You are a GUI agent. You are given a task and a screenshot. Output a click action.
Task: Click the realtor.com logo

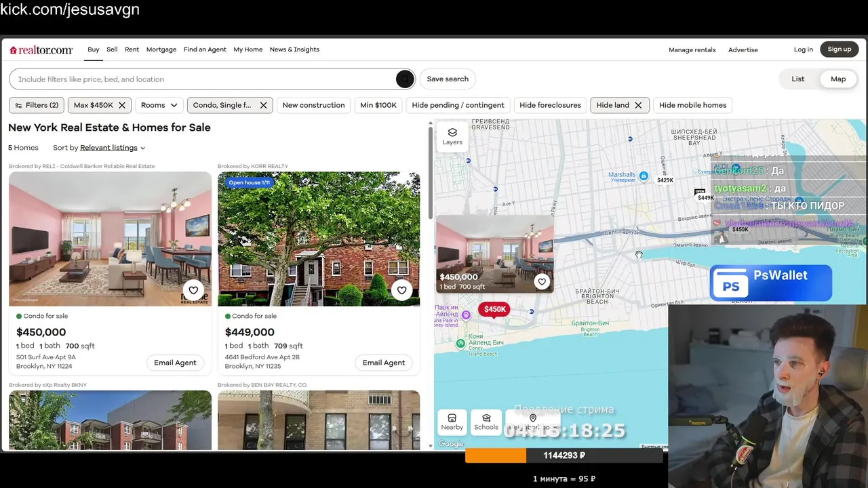pos(41,49)
